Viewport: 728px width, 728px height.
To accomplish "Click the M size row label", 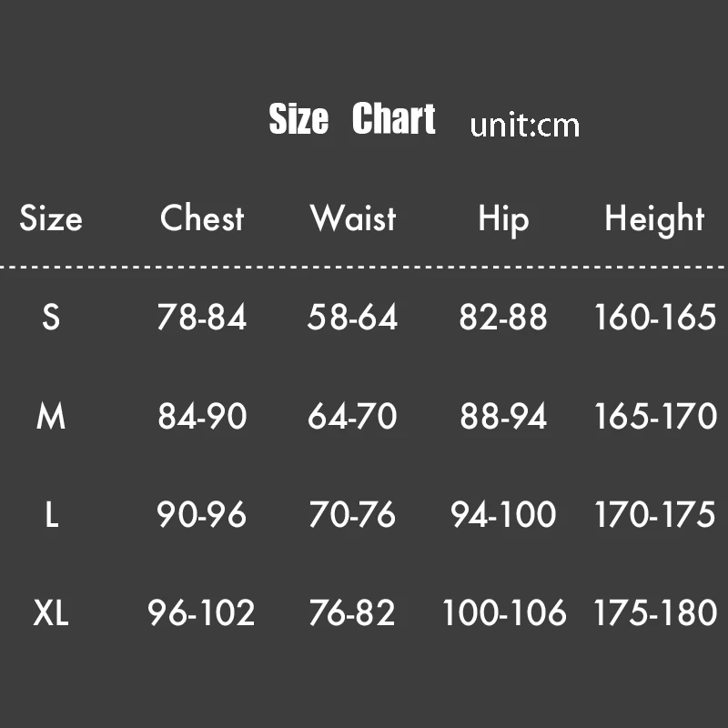I will tap(51, 417).
